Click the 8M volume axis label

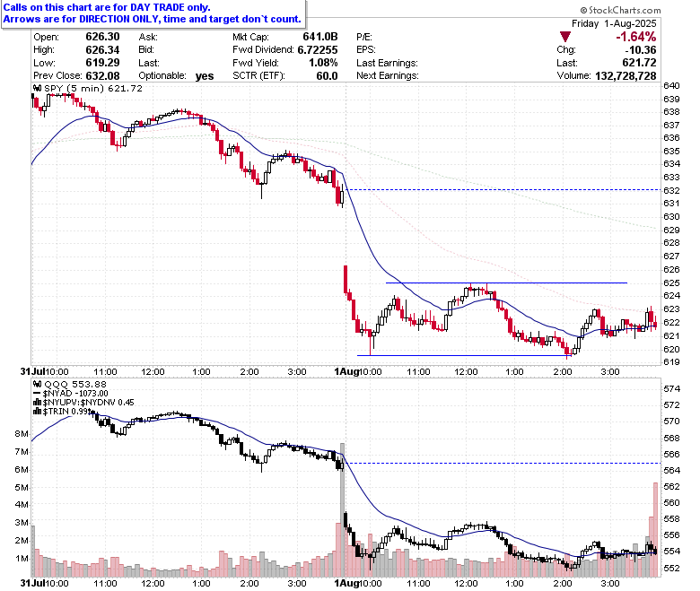point(21,433)
